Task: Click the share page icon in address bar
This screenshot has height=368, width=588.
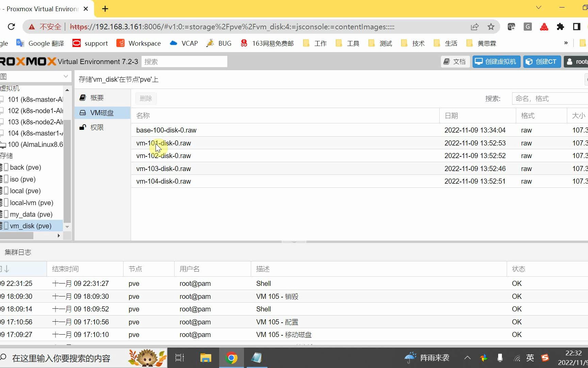Action: (475, 27)
